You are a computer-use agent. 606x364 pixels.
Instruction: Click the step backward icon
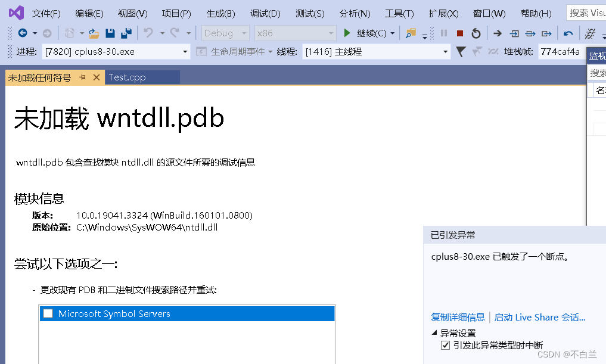tap(568, 33)
